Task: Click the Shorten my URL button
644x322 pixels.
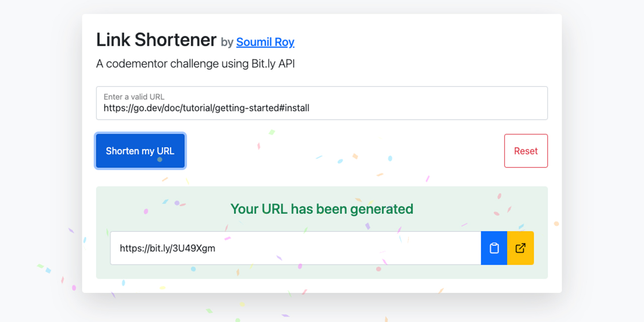Action: (x=140, y=150)
